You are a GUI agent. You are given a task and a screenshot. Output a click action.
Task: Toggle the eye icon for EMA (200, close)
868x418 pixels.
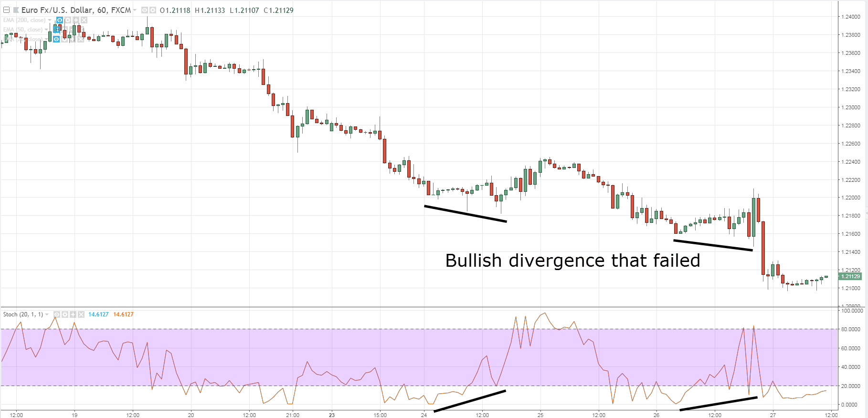click(60, 20)
